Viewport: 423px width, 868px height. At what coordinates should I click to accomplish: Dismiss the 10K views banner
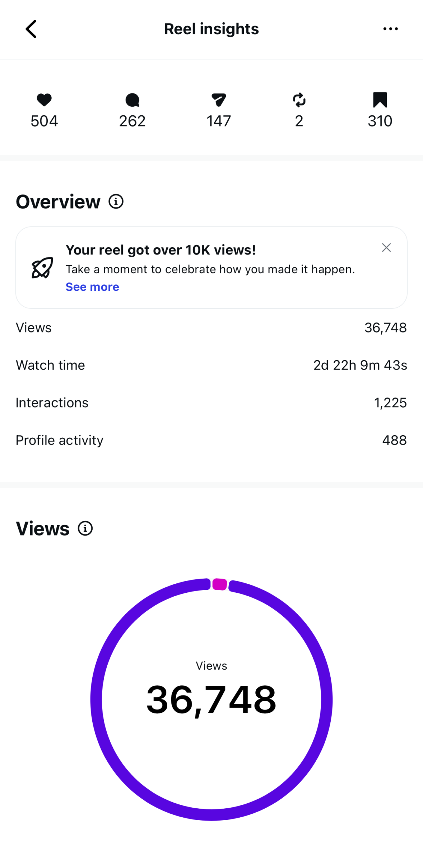coord(386,248)
